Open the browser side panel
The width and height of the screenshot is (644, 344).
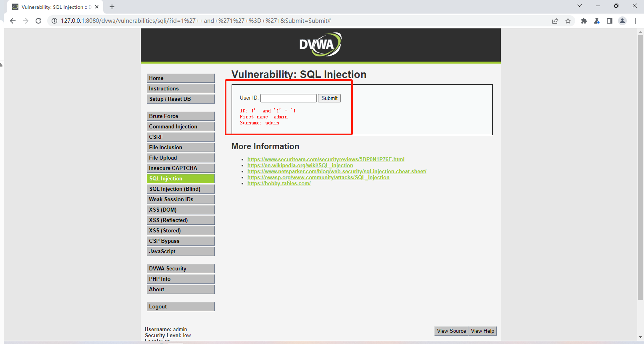coord(610,21)
